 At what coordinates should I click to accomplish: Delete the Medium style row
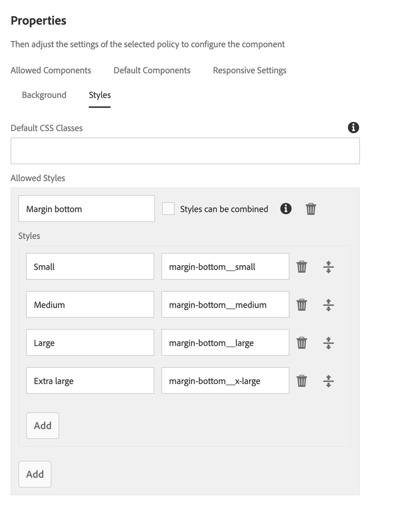click(302, 305)
